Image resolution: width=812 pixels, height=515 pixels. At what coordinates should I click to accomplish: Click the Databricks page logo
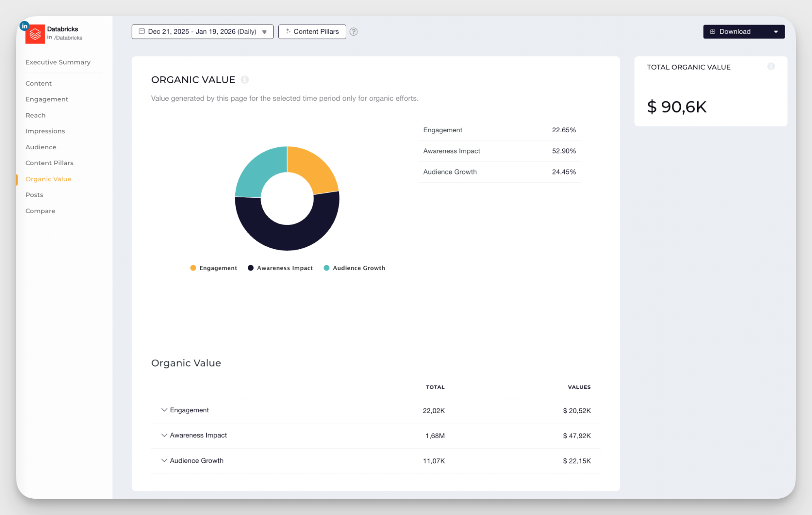[36, 34]
